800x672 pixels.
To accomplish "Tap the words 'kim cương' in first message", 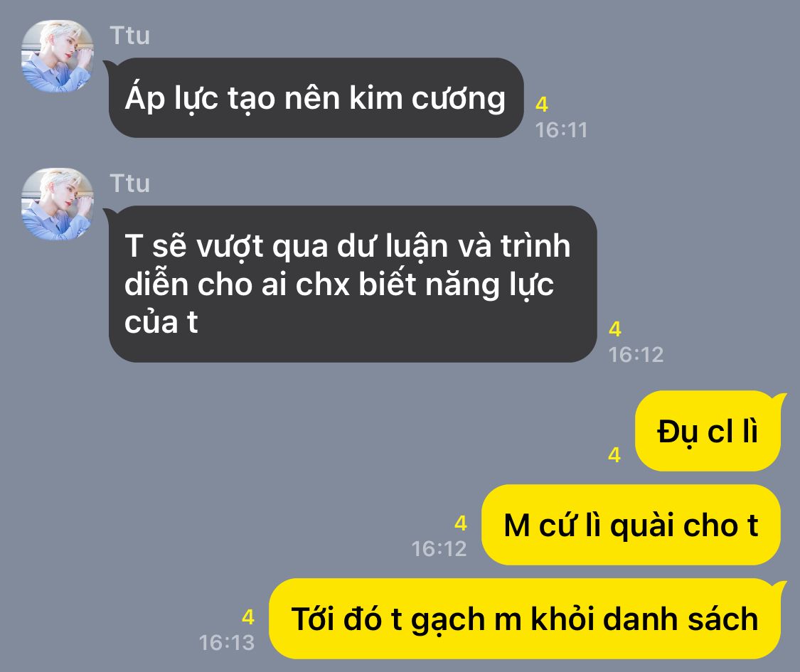I will point(427,98).
